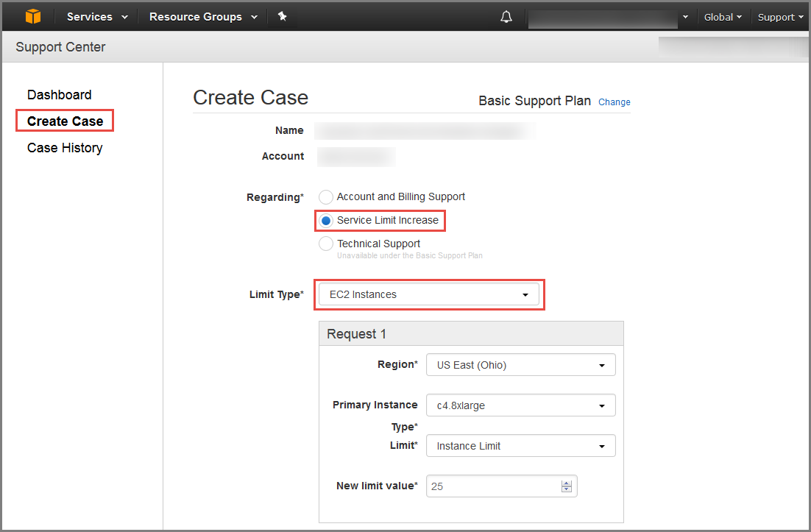This screenshot has width=811, height=532.
Task: Click Change support plan link
Action: tap(614, 102)
